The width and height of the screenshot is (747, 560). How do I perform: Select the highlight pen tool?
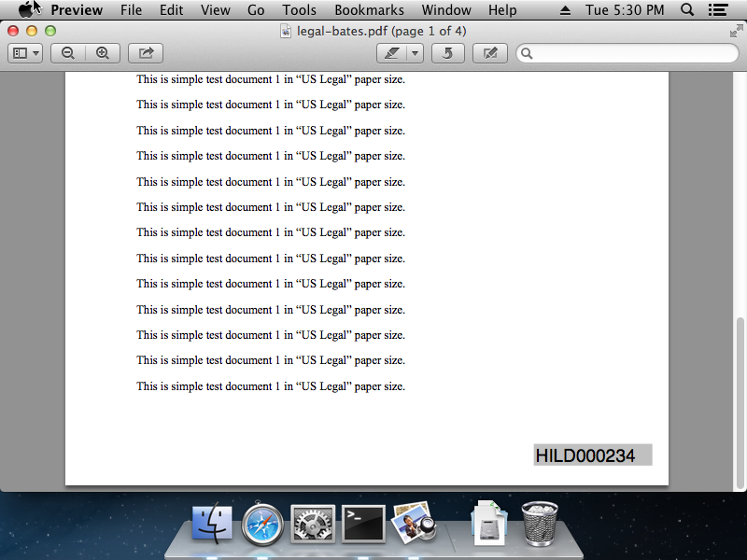pyautogui.click(x=391, y=53)
